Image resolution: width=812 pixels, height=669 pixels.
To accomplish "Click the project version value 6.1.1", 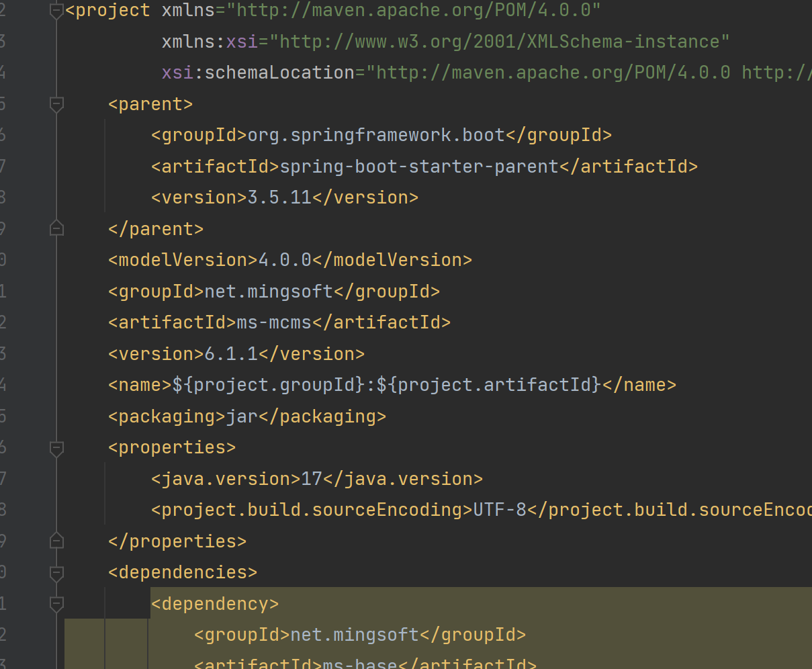I will [232, 354].
